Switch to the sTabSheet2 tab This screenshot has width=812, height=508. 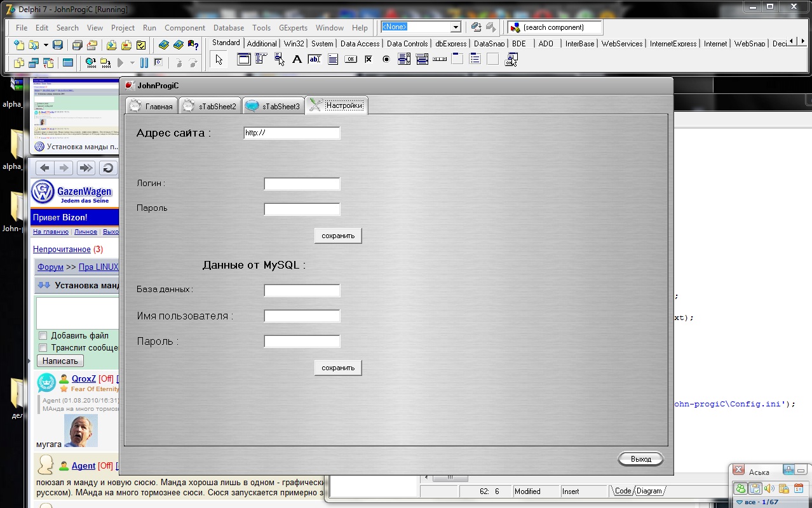(x=210, y=106)
